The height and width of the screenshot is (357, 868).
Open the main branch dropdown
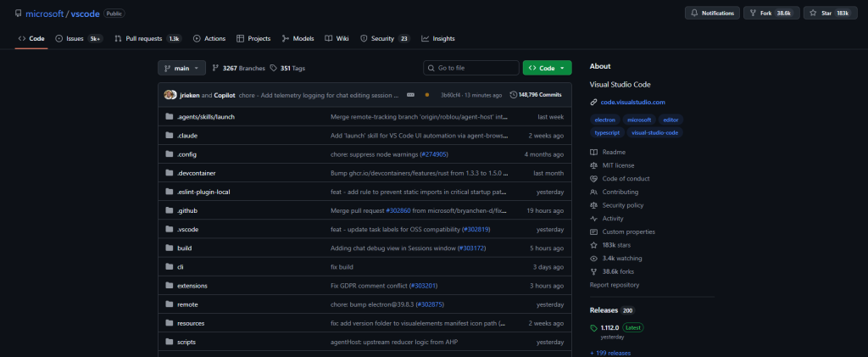coord(181,68)
